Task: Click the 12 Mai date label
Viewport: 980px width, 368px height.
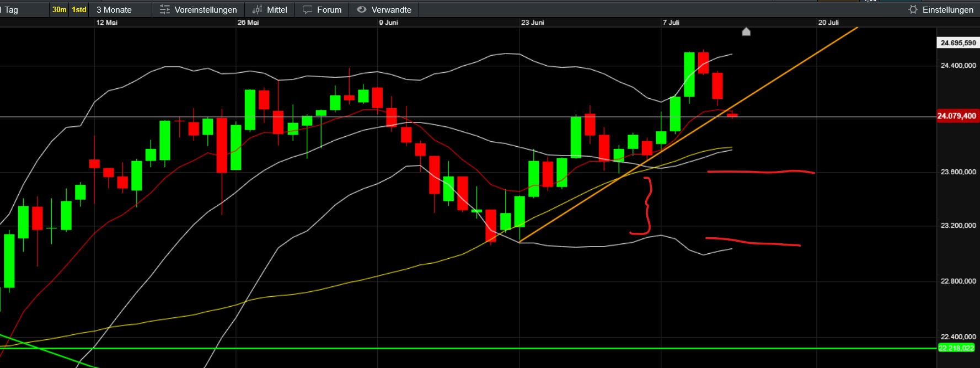Action: (x=107, y=23)
